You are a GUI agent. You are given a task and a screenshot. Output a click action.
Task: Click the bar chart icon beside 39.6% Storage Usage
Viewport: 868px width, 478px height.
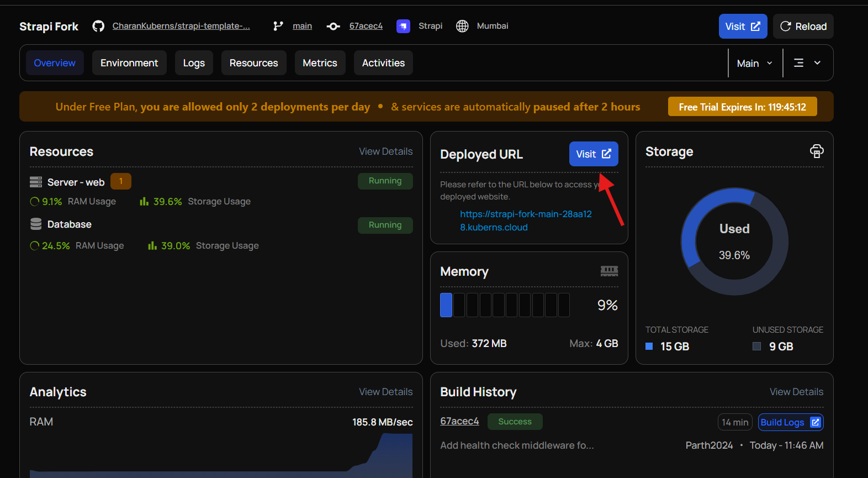(144, 201)
